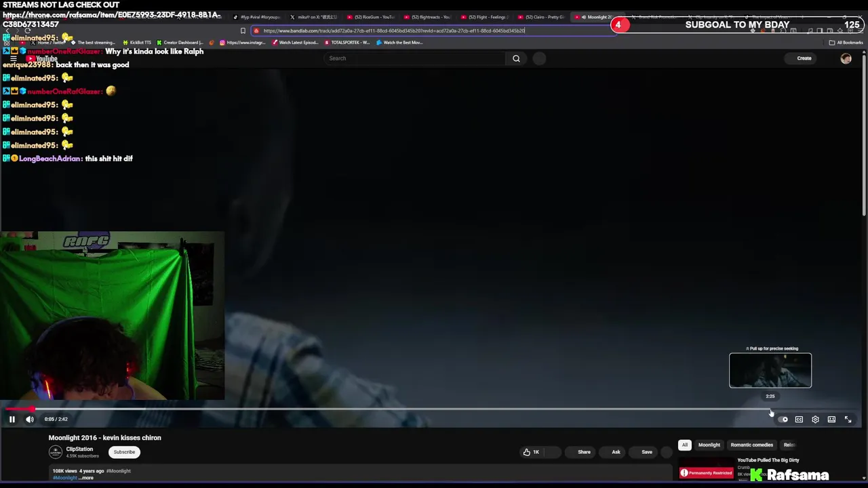Click the page vertical scrollbar
The width and height of the screenshot is (868, 488).
pos(865,136)
